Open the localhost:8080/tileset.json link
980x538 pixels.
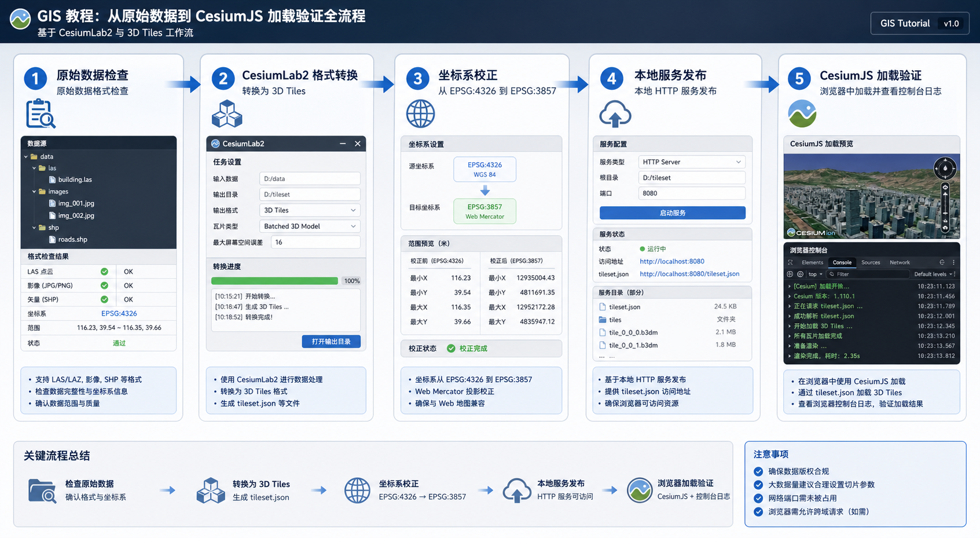point(689,274)
